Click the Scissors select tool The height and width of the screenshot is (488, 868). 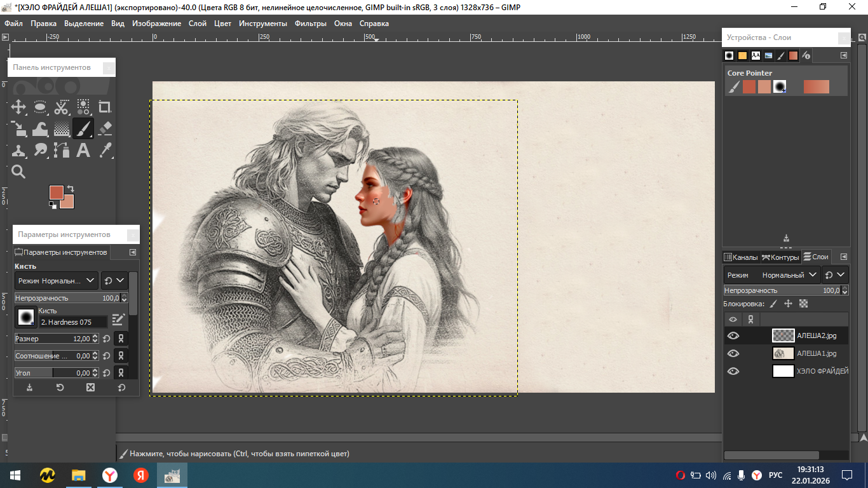click(x=62, y=107)
